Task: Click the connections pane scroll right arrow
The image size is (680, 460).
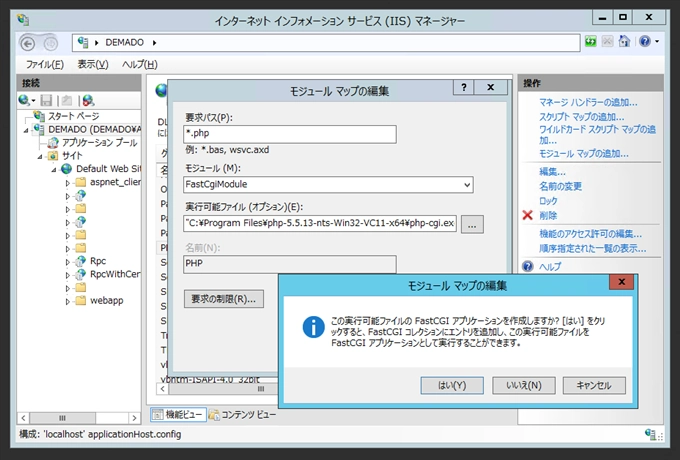Action: (x=134, y=418)
